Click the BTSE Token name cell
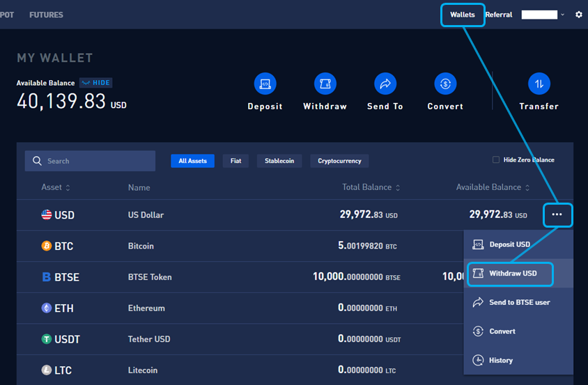This screenshot has height=385, width=588. point(150,277)
